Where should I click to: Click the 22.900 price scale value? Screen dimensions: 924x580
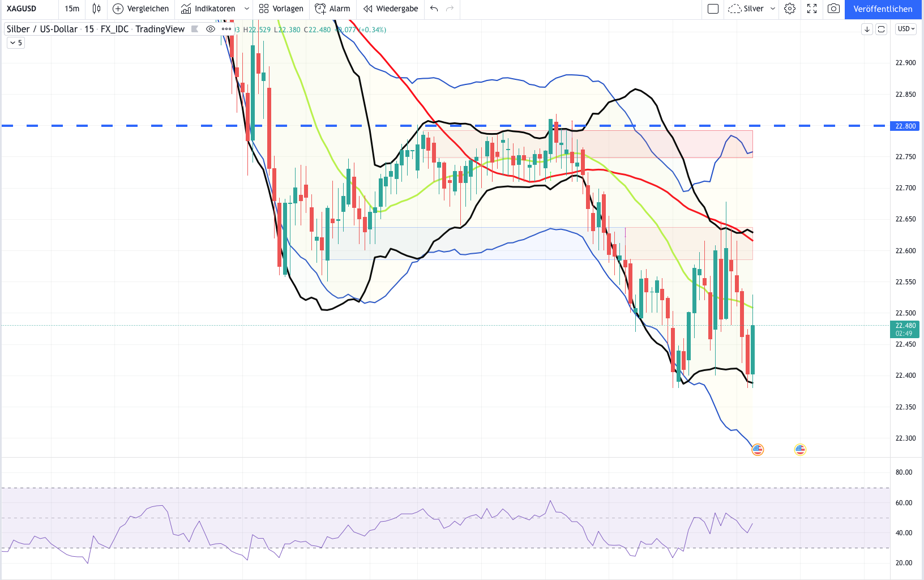pyautogui.click(x=905, y=63)
